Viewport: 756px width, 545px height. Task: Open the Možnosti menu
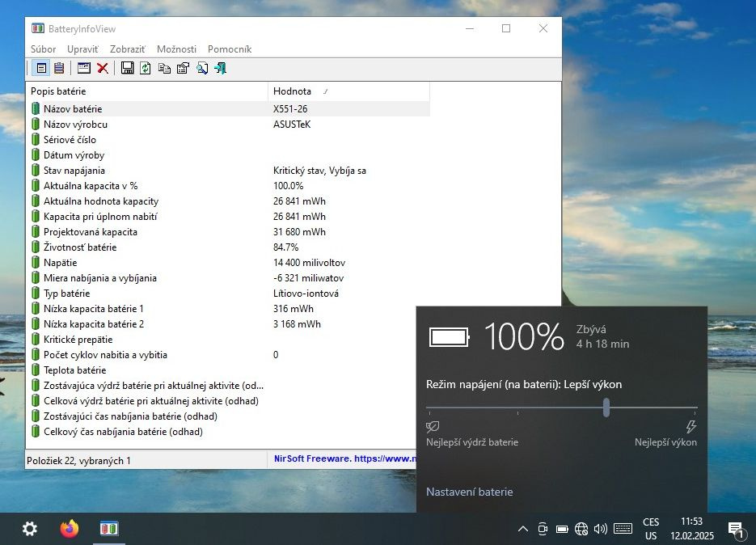pyautogui.click(x=176, y=49)
